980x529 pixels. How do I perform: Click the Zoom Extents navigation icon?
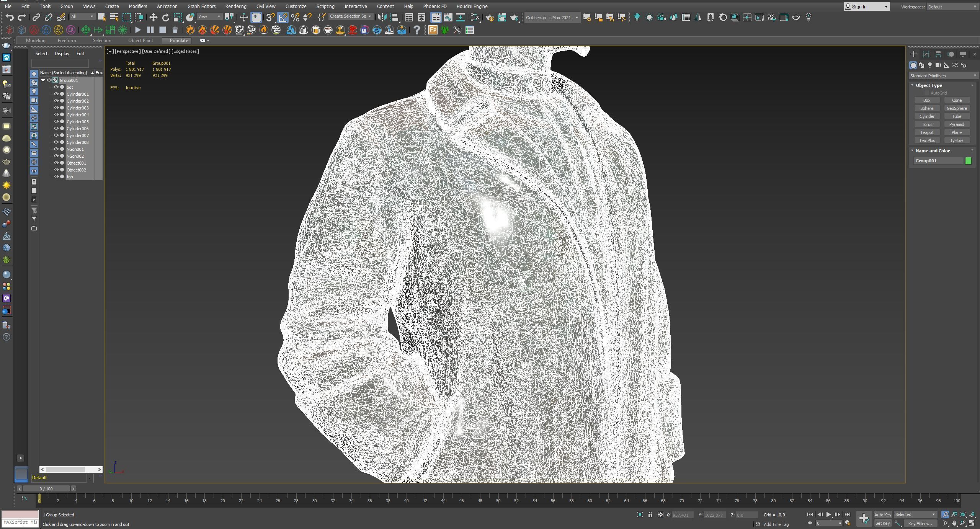[x=963, y=515]
